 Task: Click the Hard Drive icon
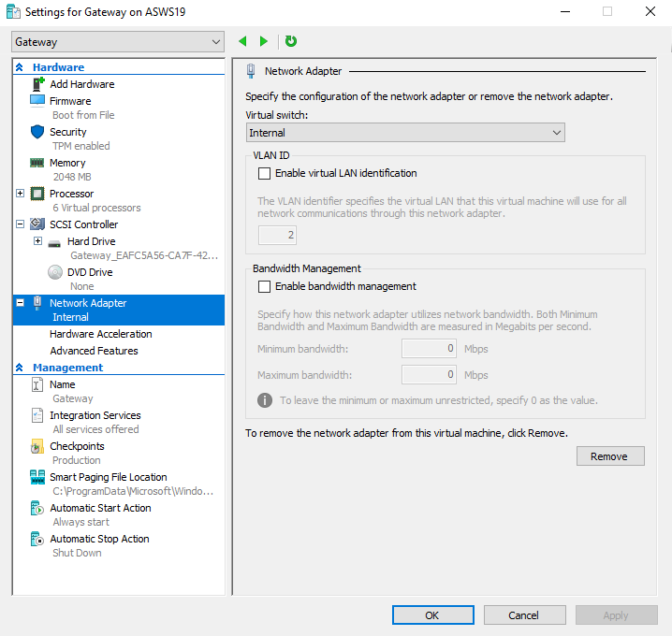point(54,244)
